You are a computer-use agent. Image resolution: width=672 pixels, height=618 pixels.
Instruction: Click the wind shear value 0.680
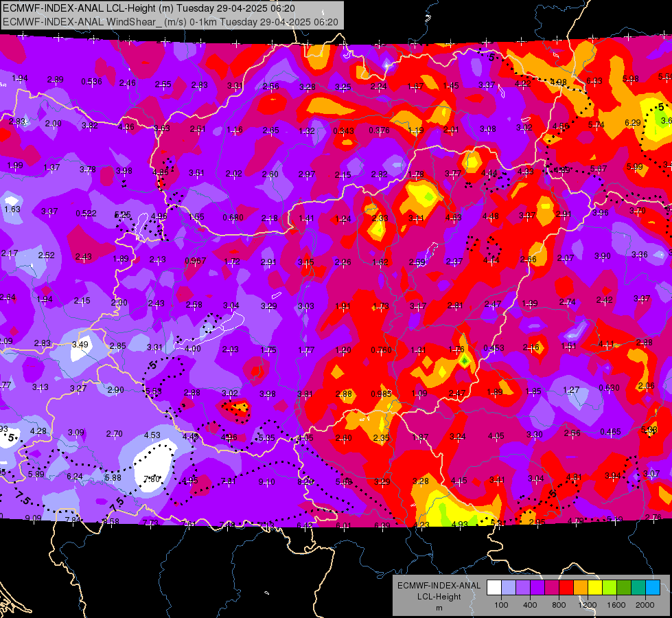click(233, 218)
